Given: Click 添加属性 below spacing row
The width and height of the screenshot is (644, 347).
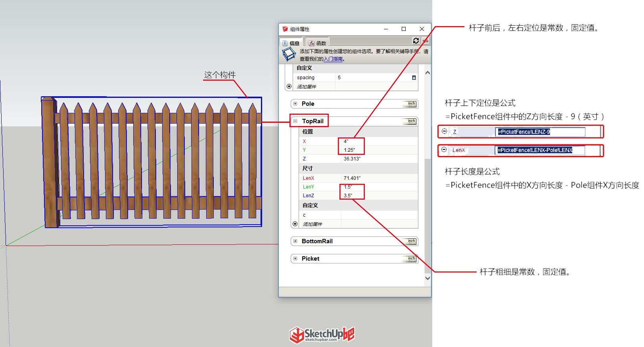Looking at the screenshot, I should (x=307, y=87).
